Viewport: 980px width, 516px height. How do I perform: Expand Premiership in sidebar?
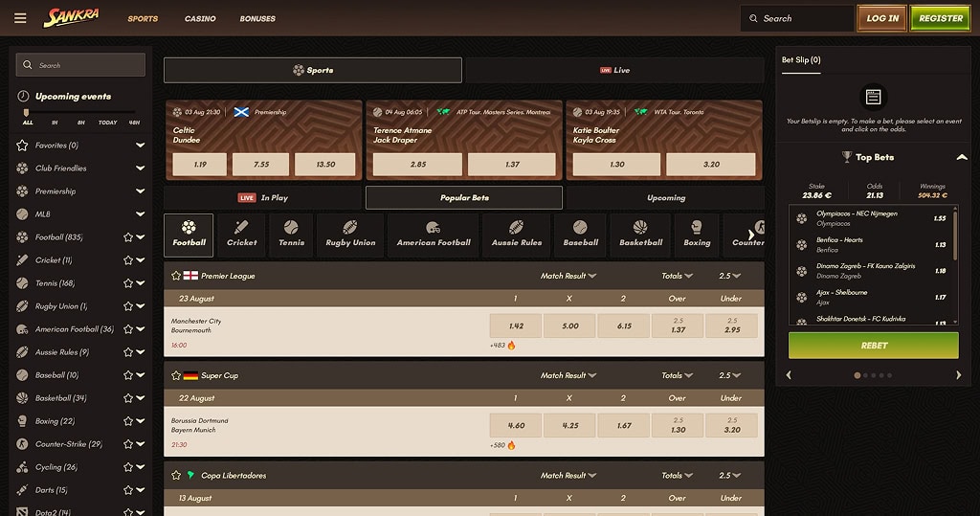[x=140, y=191]
